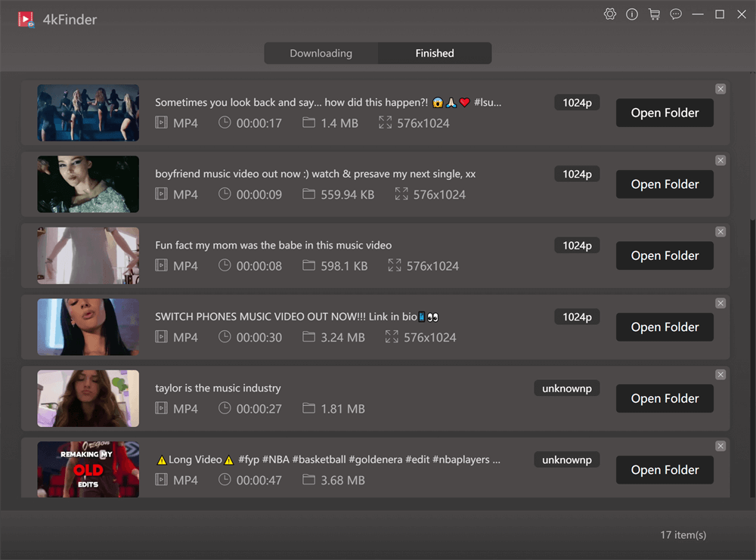This screenshot has width=756, height=560.
Task: Open the info dialog from the title bar
Action: pos(632,14)
